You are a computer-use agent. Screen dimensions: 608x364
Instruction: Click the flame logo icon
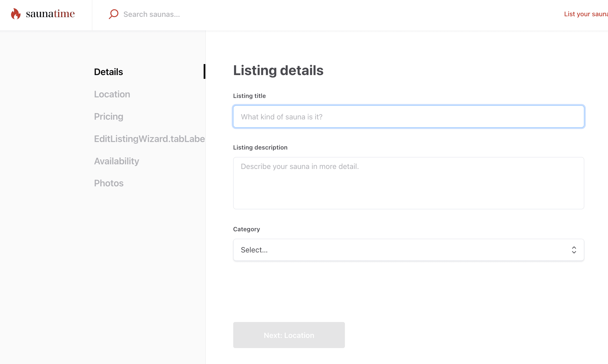(x=16, y=14)
